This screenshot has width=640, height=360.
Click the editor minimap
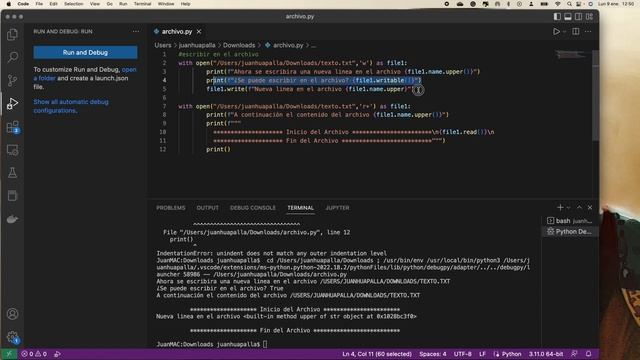(571, 55)
